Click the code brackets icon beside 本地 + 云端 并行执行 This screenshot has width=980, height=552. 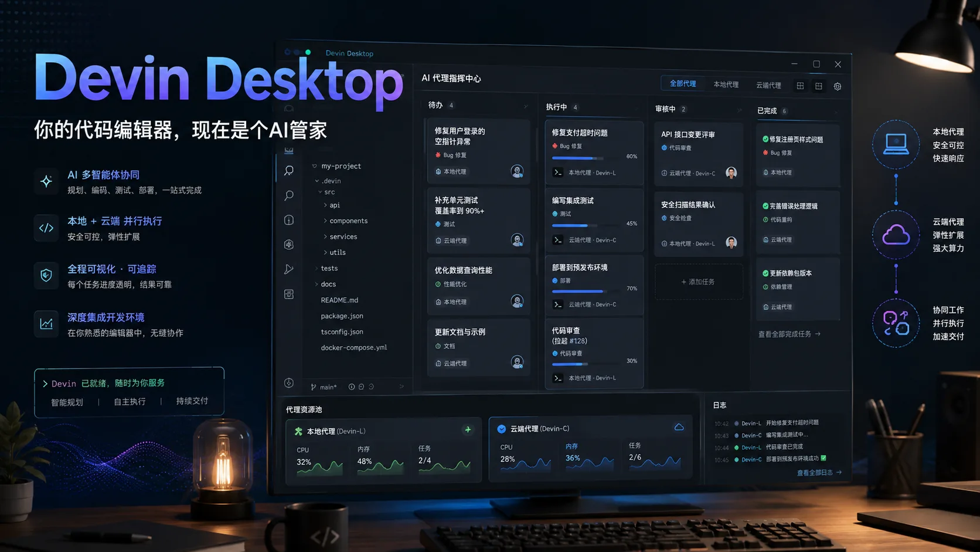(x=46, y=228)
